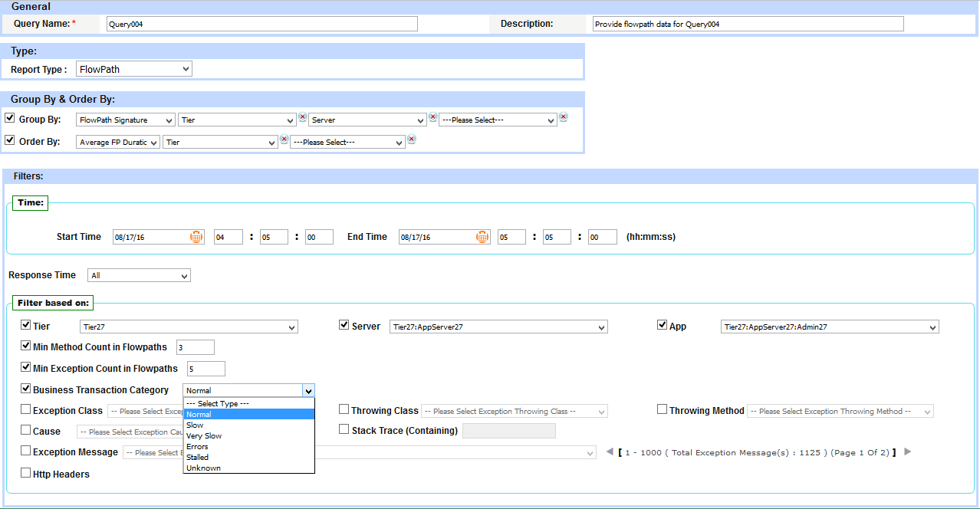Uncheck the App filter checkbox
The height and width of the screenshot is (509, 980).
point(663,325)
